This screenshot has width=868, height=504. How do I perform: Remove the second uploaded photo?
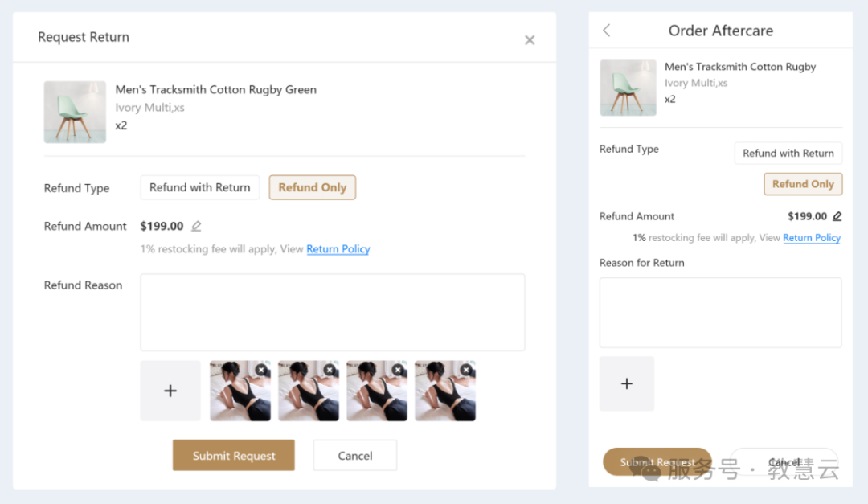[x=330, y=370]
